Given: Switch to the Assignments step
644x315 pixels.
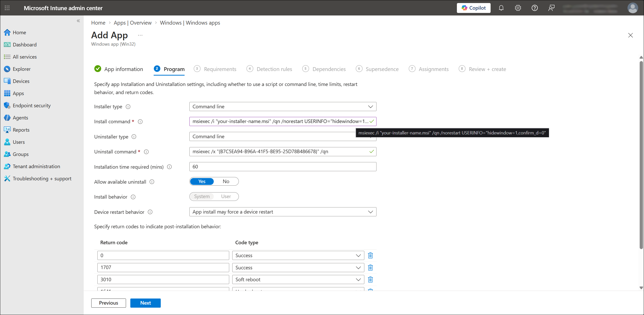Looking at the screenshot, I should click(429, 69).
